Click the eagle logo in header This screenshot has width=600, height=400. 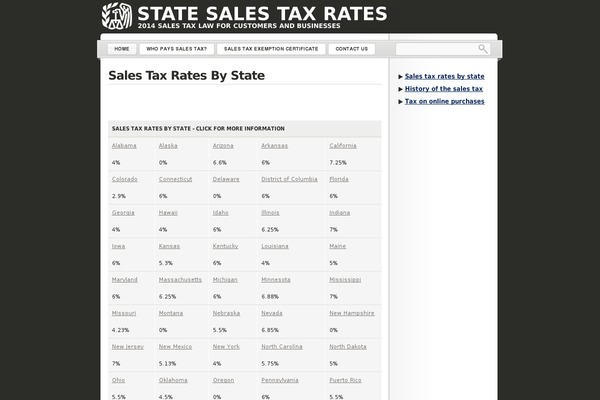click(117, 16)
